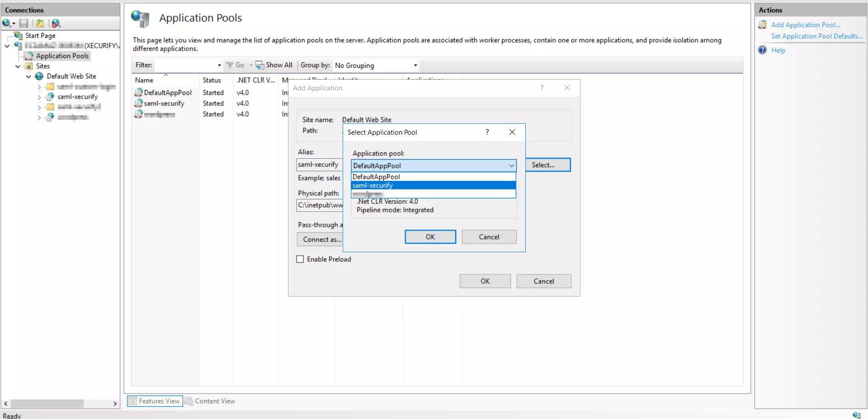
Task: Open the Application pool dropdown list
Action: [x=510, y=165]
